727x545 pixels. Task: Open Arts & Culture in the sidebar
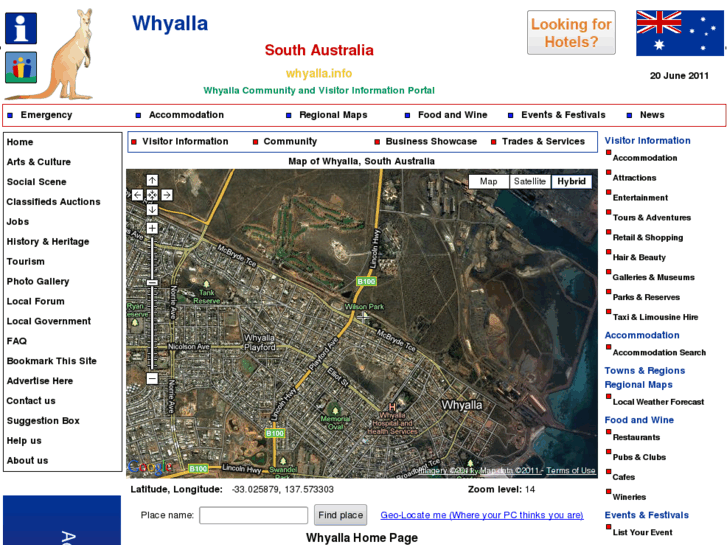(39, 162)
